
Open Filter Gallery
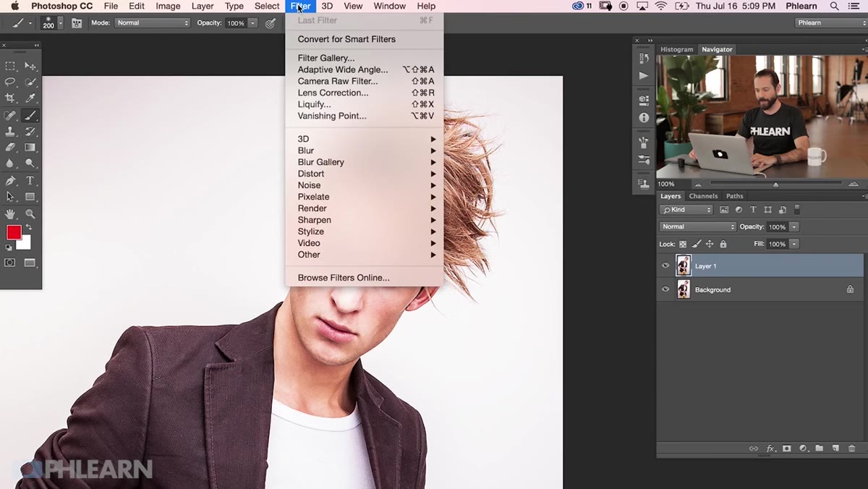[365, 58]
